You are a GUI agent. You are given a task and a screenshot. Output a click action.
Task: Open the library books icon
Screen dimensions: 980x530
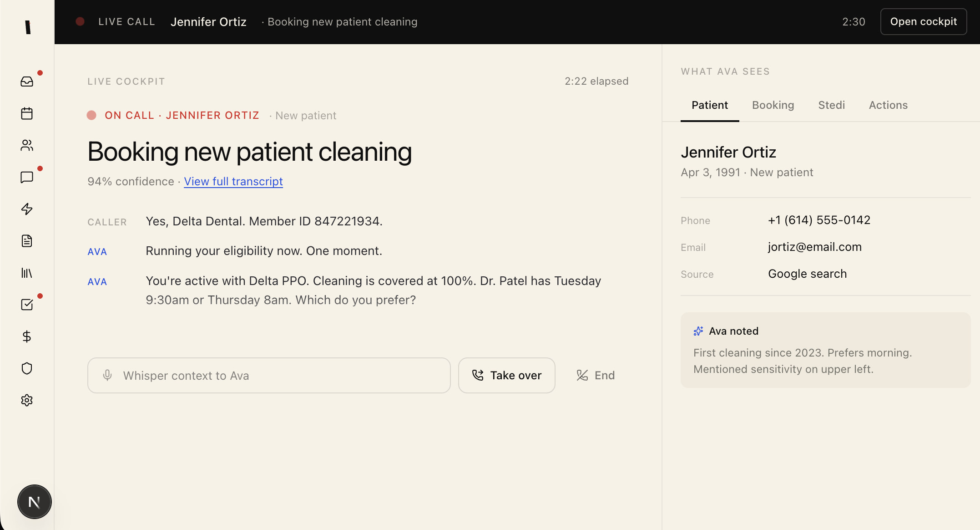(x=27, y=273)
